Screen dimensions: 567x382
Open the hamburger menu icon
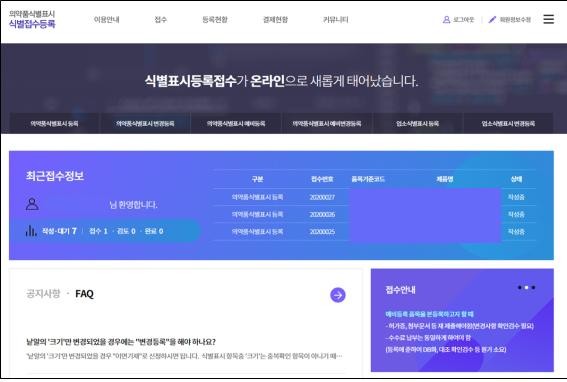(548, 19)
